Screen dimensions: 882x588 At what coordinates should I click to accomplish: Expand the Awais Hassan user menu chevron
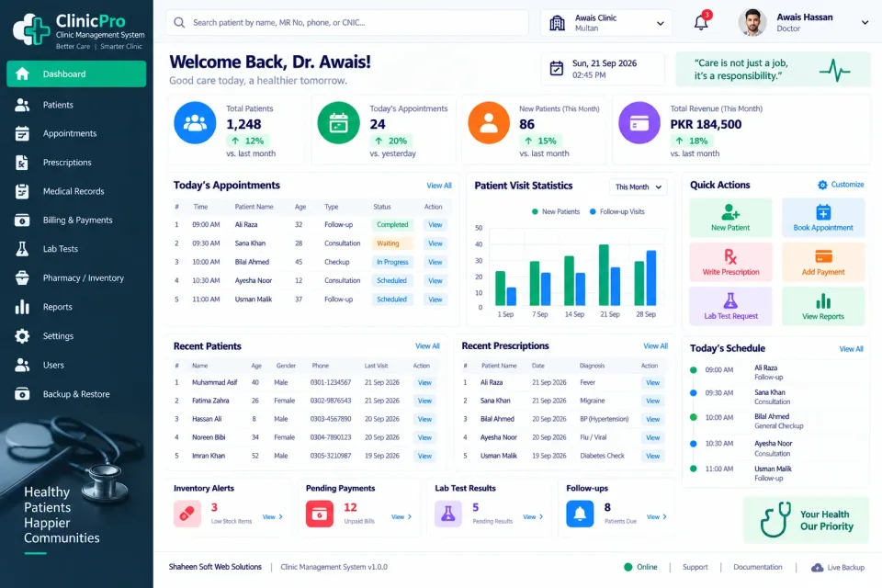point(865,22)
